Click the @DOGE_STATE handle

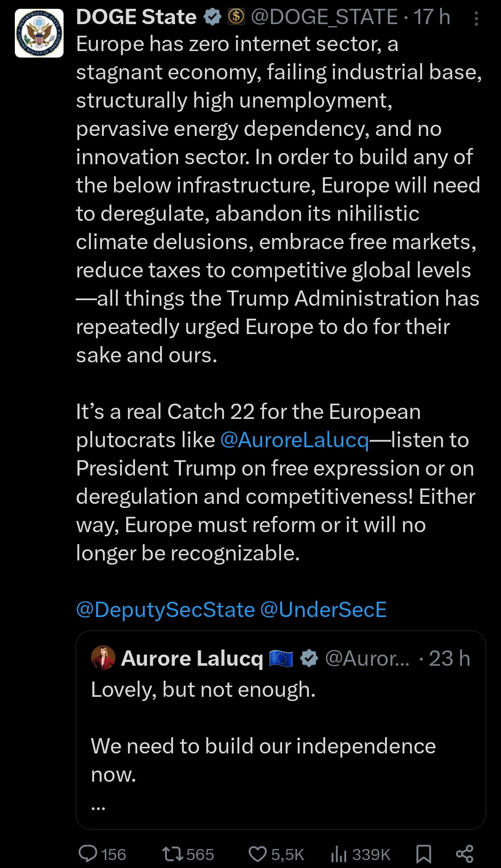[324, 17]
